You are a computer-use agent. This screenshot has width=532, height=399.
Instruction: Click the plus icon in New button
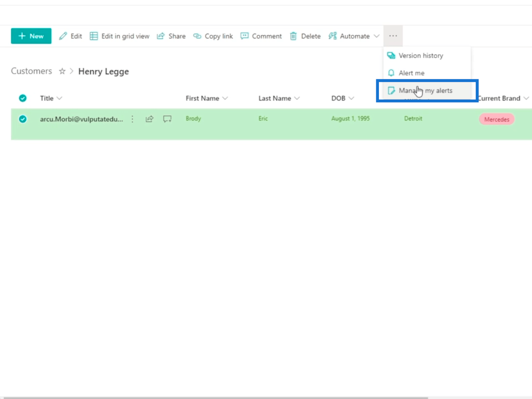coord(22,36)
